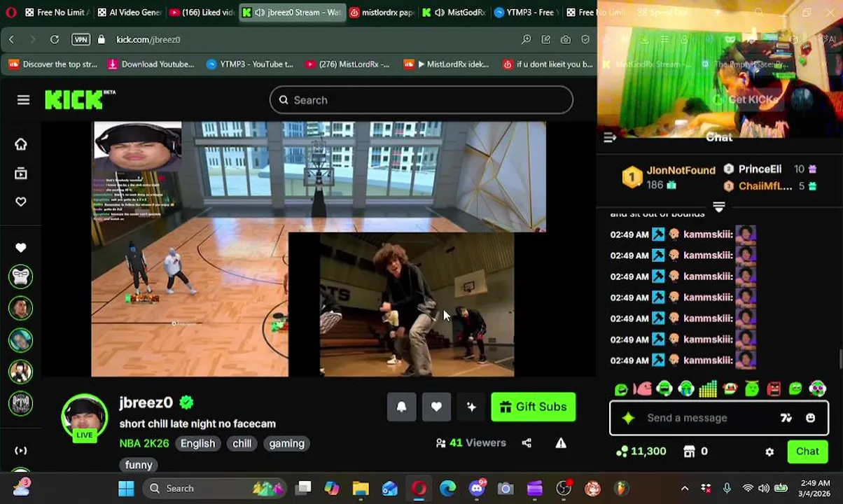The width and height of the screenshot is (843, 504).
Task: Open Discover the top streamed bookmark
Action: point(53,64)
